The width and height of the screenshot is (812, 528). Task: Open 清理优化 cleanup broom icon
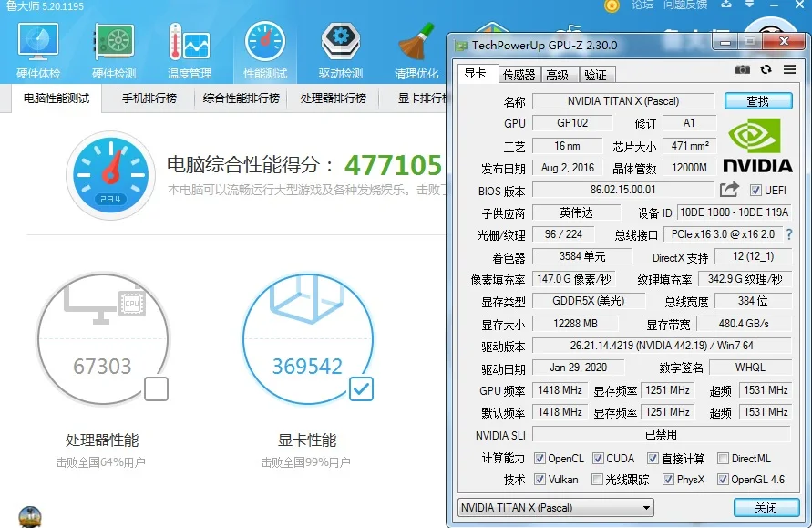tap(416, 51)
